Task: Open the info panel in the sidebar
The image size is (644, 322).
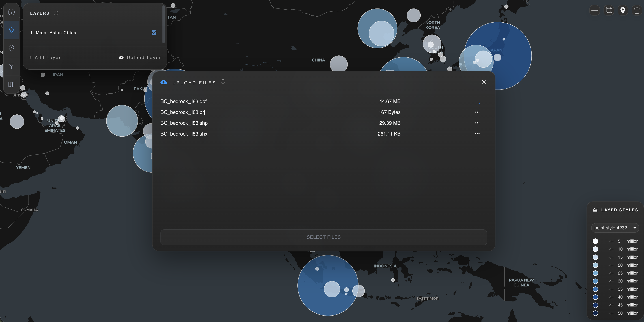Action: point(11,12)
